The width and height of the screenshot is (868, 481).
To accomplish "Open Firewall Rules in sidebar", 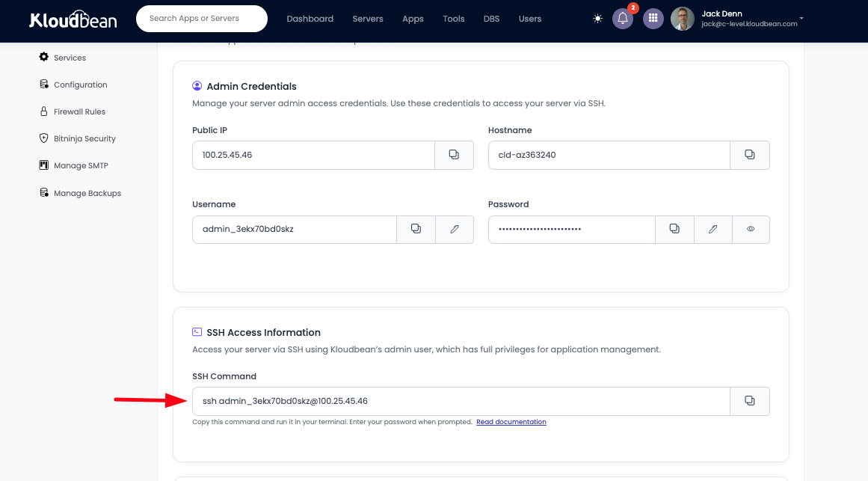I will [79, 111].
